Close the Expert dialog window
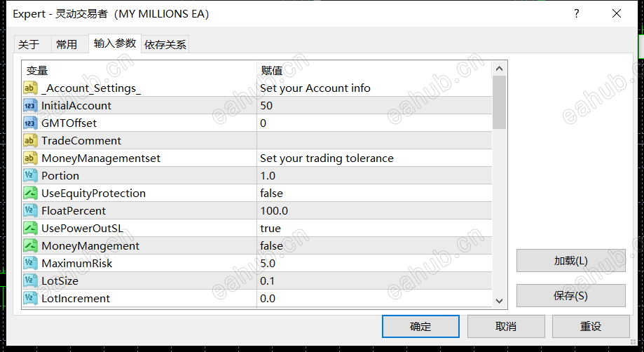The image size is (644, 352). (617, 13)
